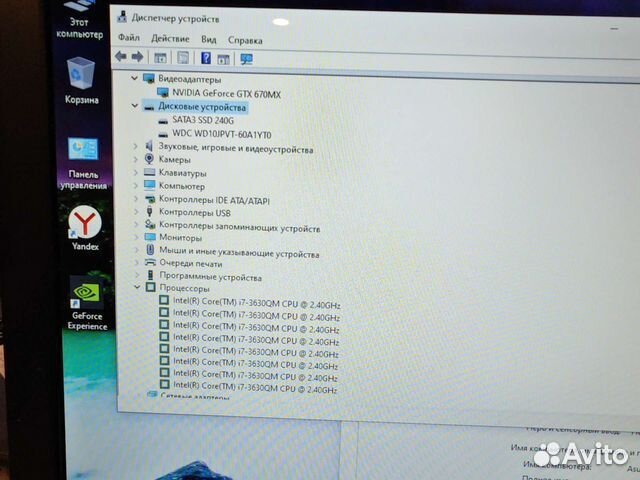Open the Файл menu
Screen dimensions: 640x480
click(129, 38)
